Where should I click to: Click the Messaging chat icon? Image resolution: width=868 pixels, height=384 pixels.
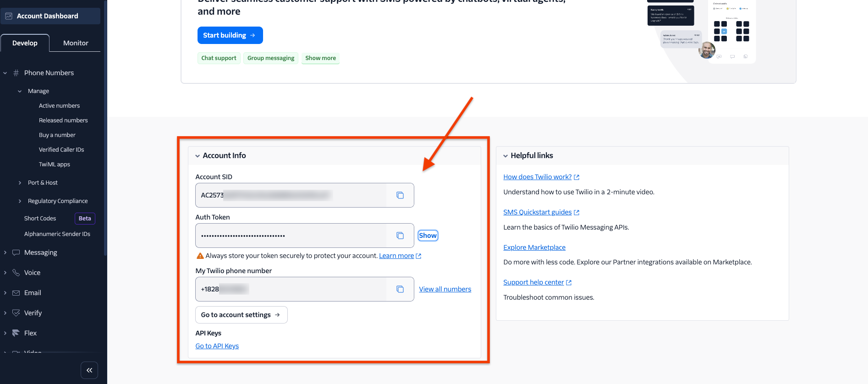pyautogui.click(x=16, y=252)
